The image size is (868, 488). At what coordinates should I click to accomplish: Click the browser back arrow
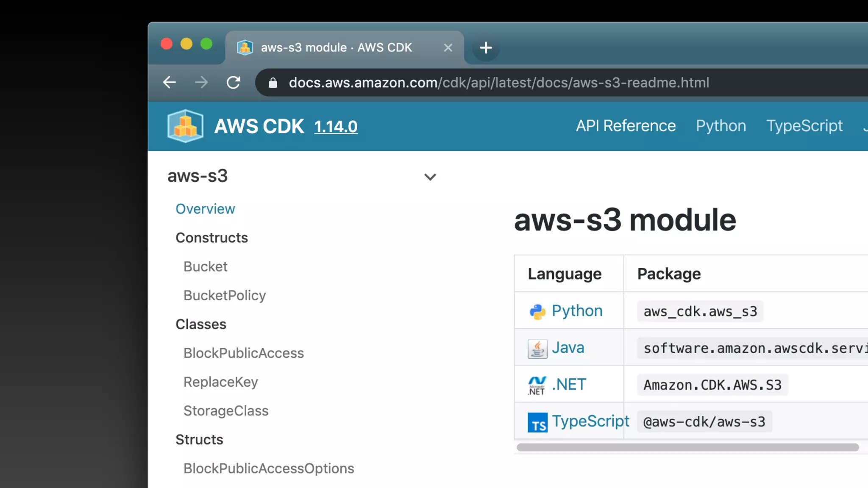coord(170,82)
